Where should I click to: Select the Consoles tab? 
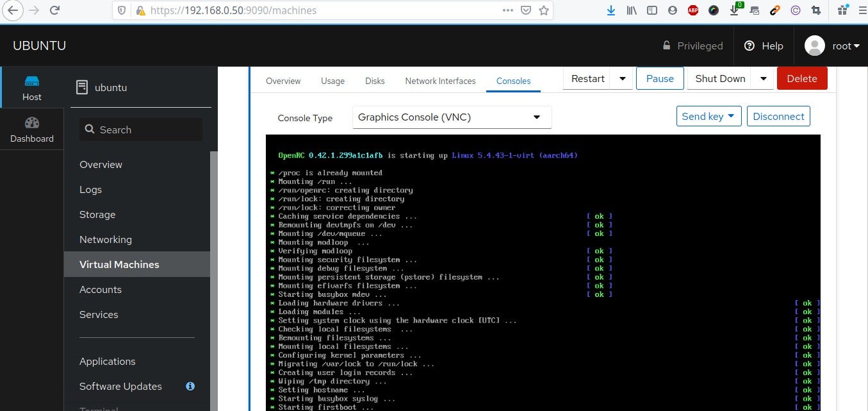(513, 81)
